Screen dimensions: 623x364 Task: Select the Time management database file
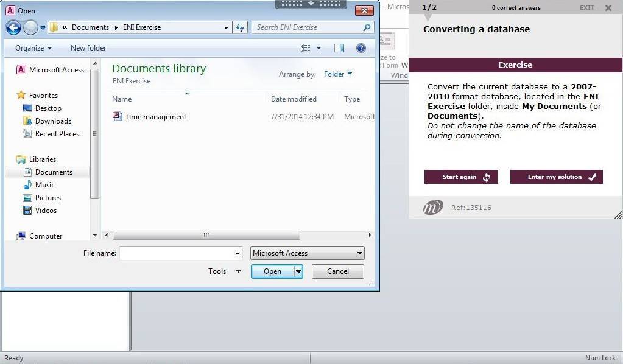point(155,117)
